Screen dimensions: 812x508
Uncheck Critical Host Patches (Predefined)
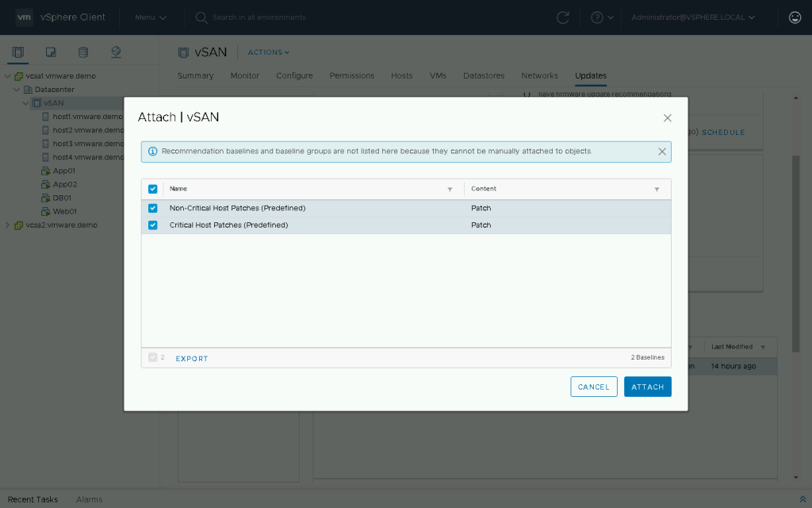(x=153, y=225)
